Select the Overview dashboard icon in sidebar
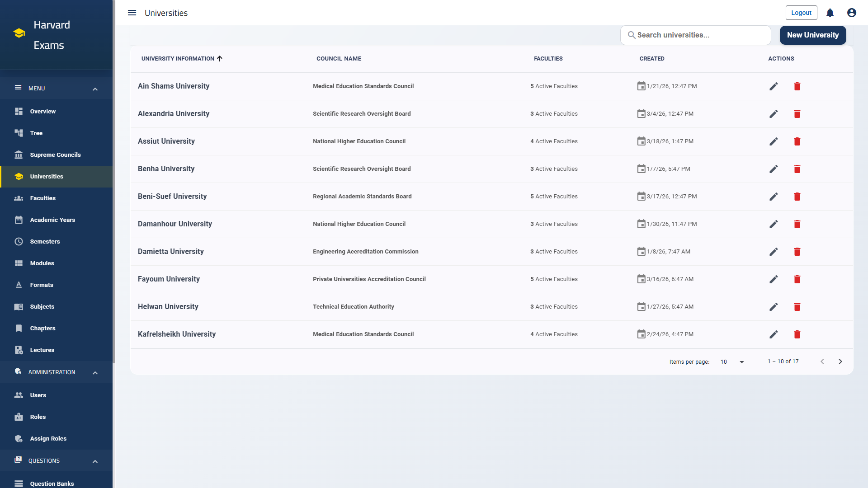 point(19,111)
